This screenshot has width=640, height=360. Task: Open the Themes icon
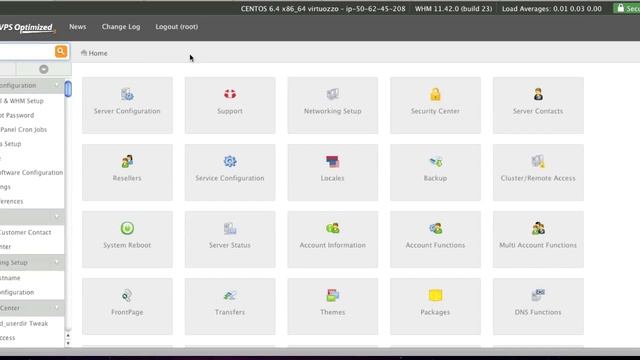(x=333, y=295)
